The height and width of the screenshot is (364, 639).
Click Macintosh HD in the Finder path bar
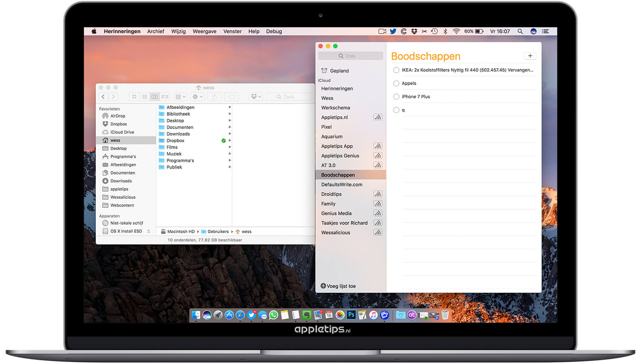(178, 232)
